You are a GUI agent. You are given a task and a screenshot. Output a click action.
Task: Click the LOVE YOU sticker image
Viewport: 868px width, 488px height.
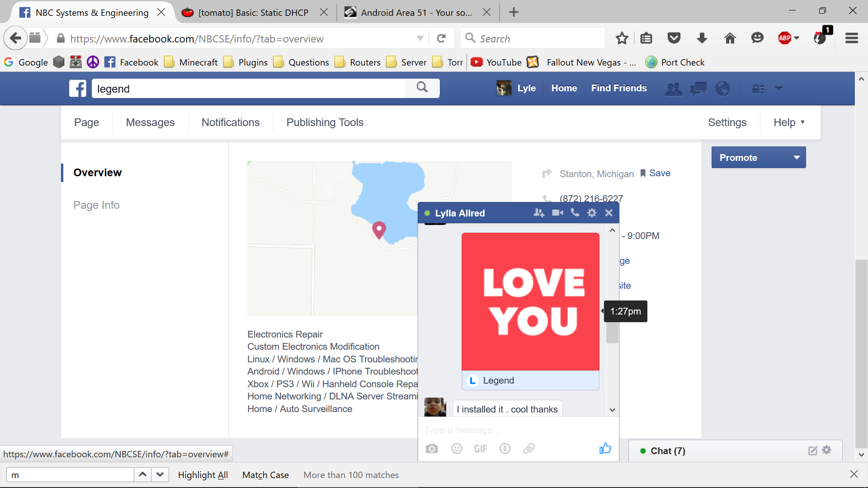(x=530, y=301)
